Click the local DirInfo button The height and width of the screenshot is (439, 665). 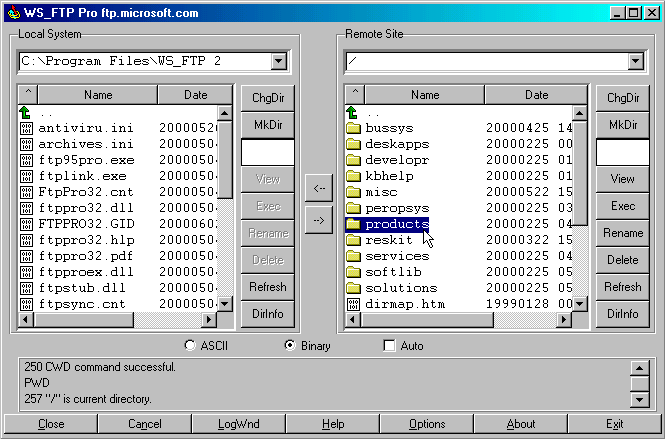pos(268,314)
